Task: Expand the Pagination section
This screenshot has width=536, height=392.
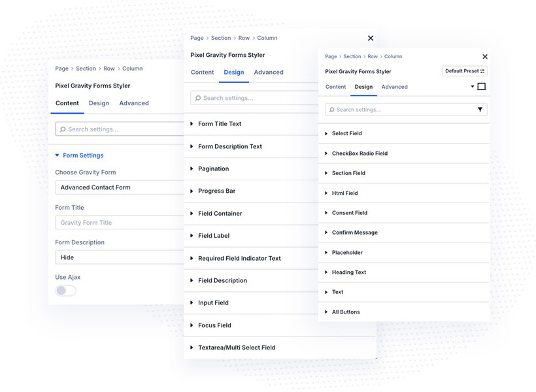Action: 251,169
